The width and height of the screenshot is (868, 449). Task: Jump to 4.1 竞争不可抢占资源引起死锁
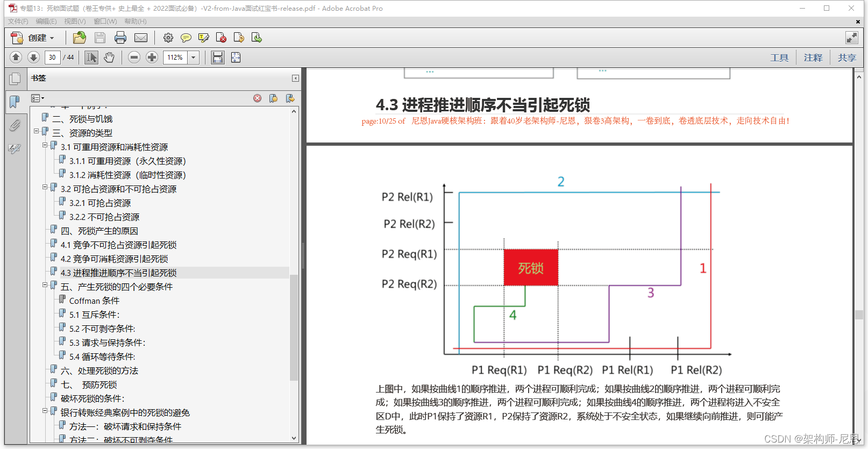[x=118, y=245]
